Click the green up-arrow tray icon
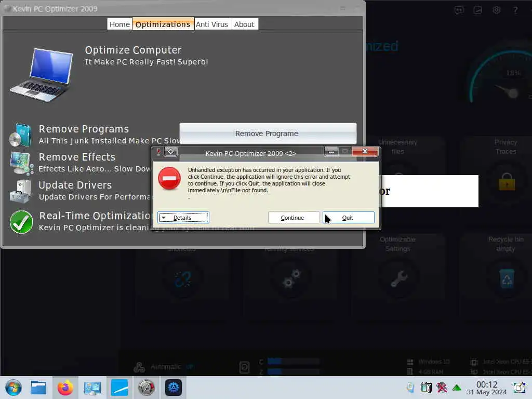 click(x=457, y=388)
